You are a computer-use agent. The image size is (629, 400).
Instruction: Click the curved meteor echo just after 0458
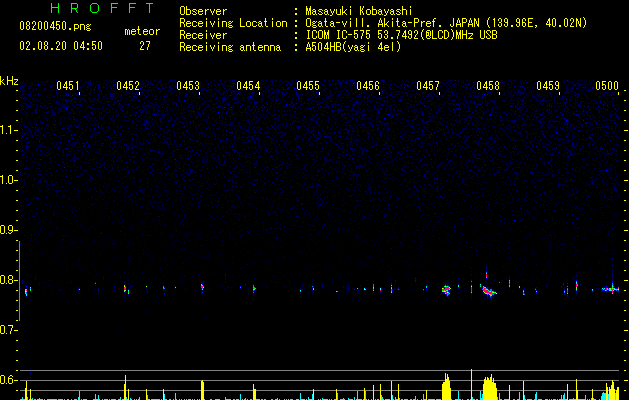click(489, 291)
